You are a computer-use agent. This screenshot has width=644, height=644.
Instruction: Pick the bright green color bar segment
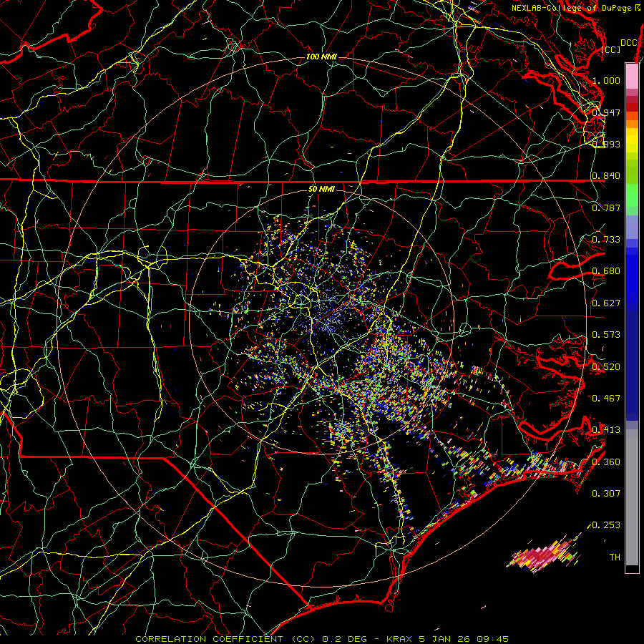click(x=632, y=195)
